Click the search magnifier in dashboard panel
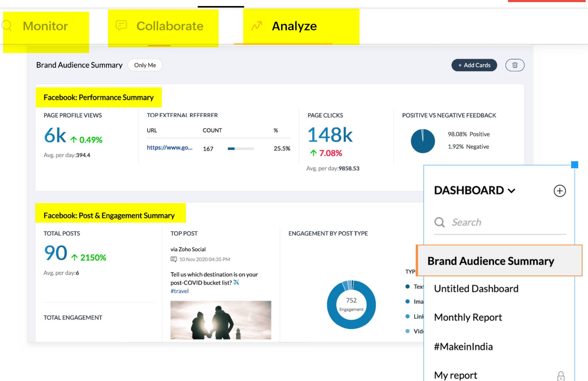 pyautogui.click(x=439, y=222)
